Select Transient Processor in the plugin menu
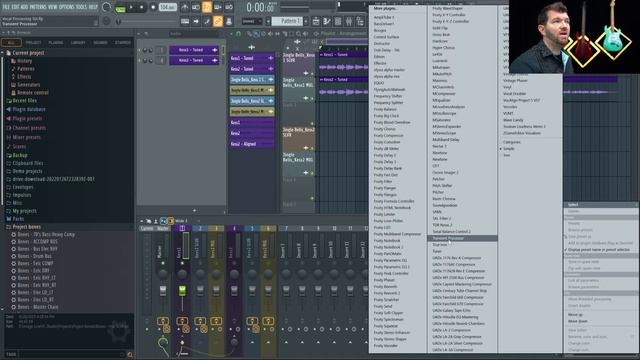Screen dimensions: 640x360 tap(462, 238)
